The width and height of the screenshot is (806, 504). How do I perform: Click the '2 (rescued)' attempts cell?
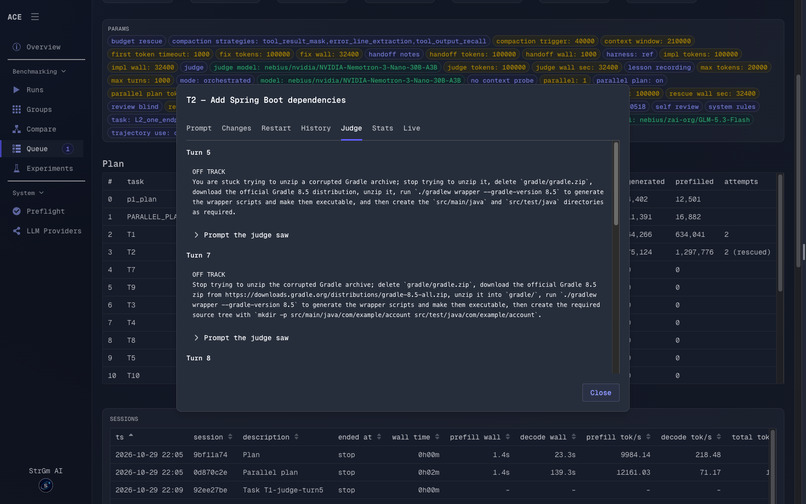(747, 252)
